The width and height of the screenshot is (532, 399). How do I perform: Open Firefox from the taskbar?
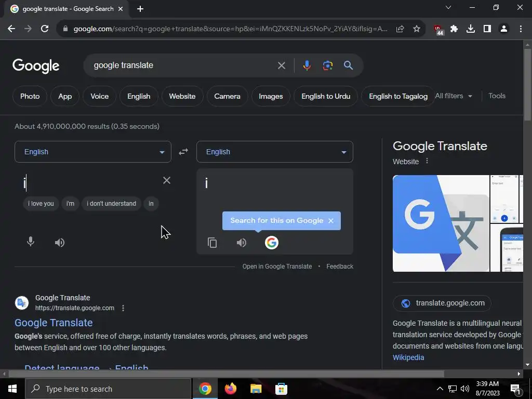(x=230, y=389)
